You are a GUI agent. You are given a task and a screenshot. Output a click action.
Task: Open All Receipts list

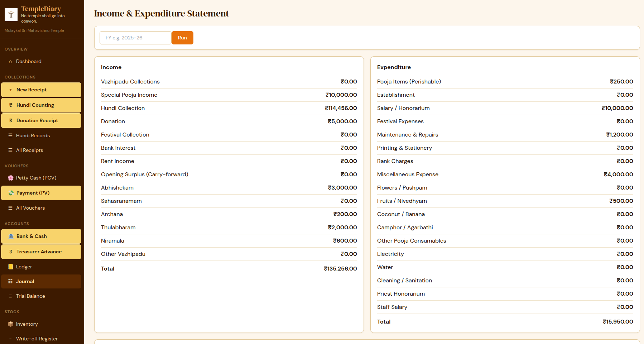pos(41,150)
